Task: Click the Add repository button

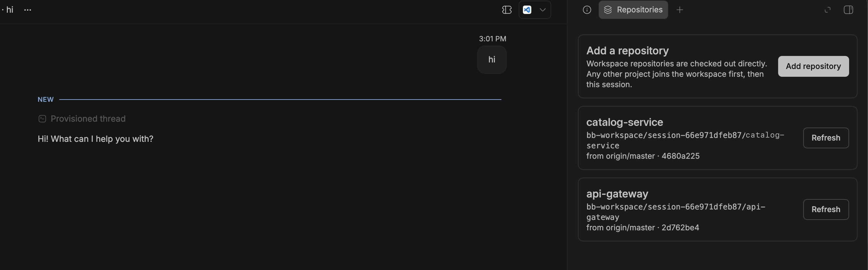Action: tap(813, 66)
